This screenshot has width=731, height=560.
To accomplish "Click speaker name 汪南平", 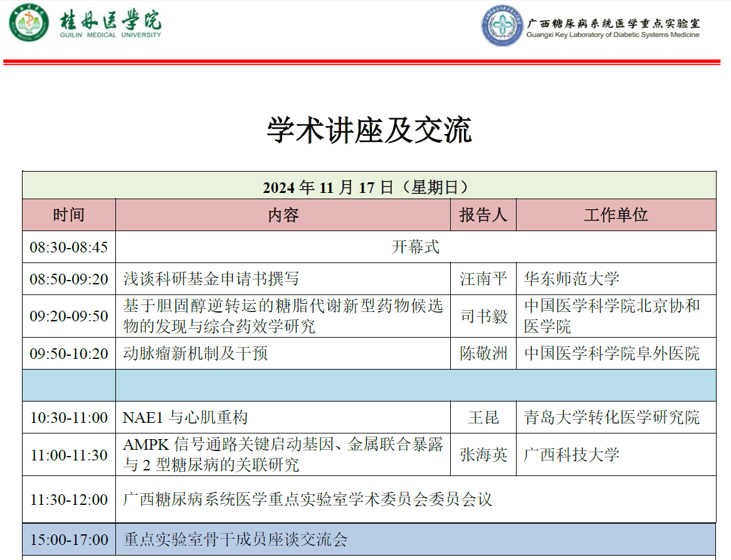I will pos(483,279).
